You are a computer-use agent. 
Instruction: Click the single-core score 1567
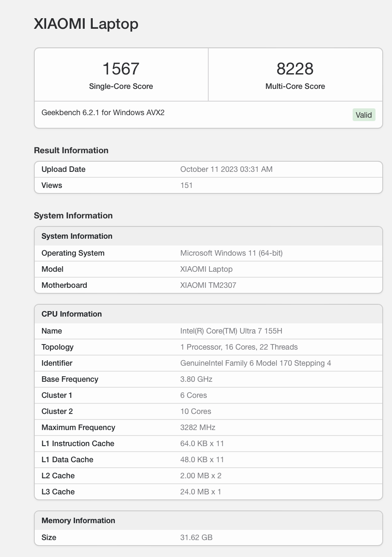tap(121, 69)
